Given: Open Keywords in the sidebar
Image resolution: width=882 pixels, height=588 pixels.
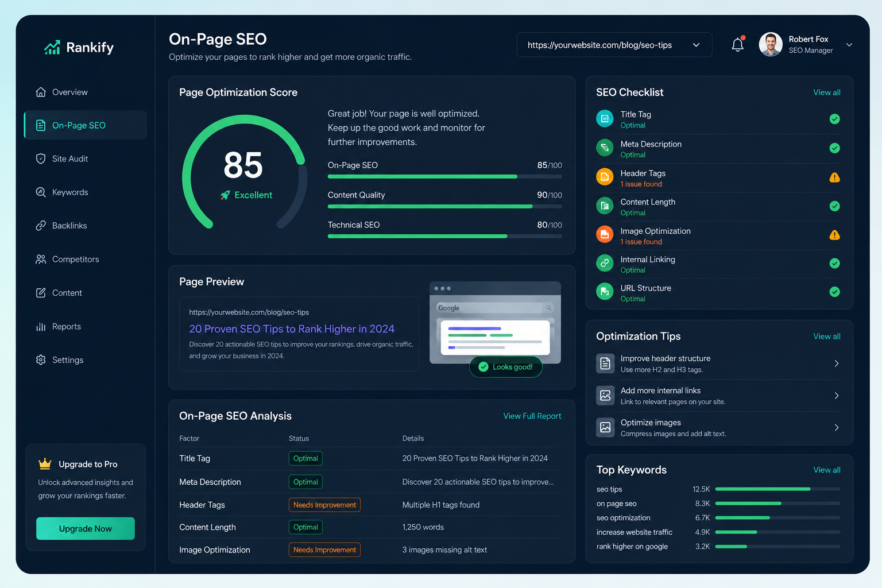Looking at the screenshot, I should [85, 192].
